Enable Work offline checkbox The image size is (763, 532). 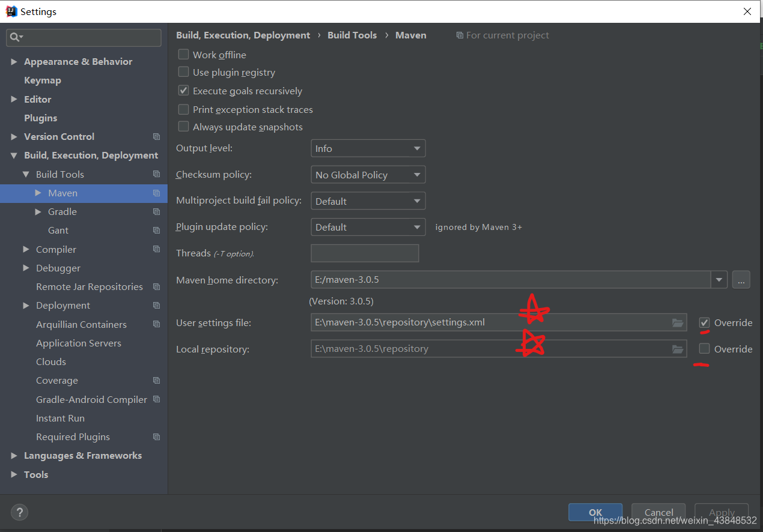pyautogui.click(x=184, y=54)
